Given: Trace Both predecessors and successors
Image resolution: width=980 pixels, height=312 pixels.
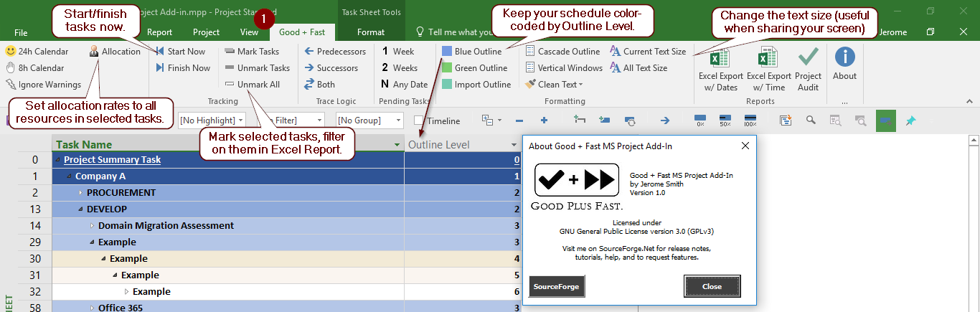Looking at the screenshot, I should pos(319,85).
